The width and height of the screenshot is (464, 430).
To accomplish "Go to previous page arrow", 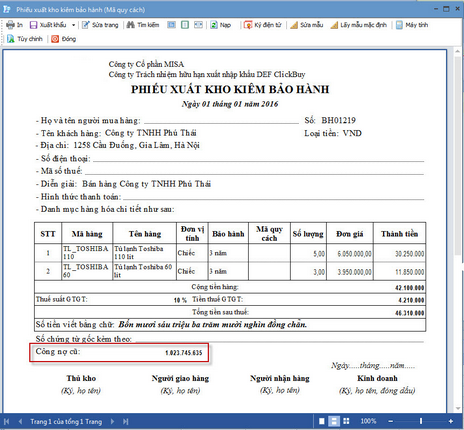I will (20, 422).
